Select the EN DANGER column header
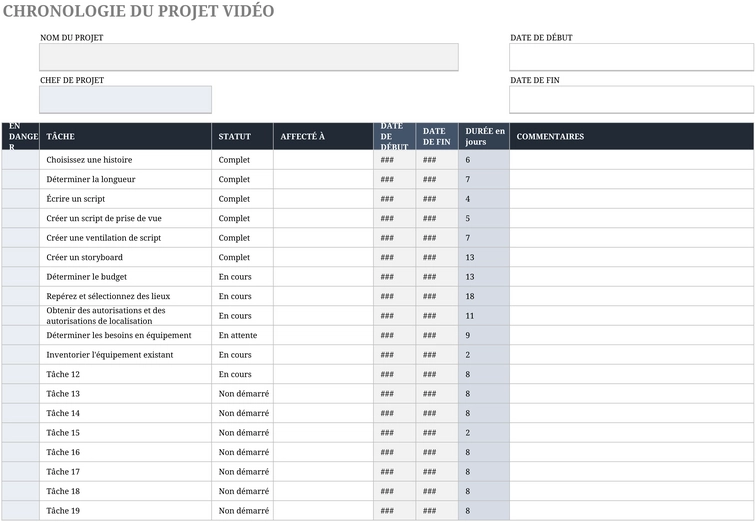Image resolution: width=756 pixels, height=522 pixels. point(21,136)
